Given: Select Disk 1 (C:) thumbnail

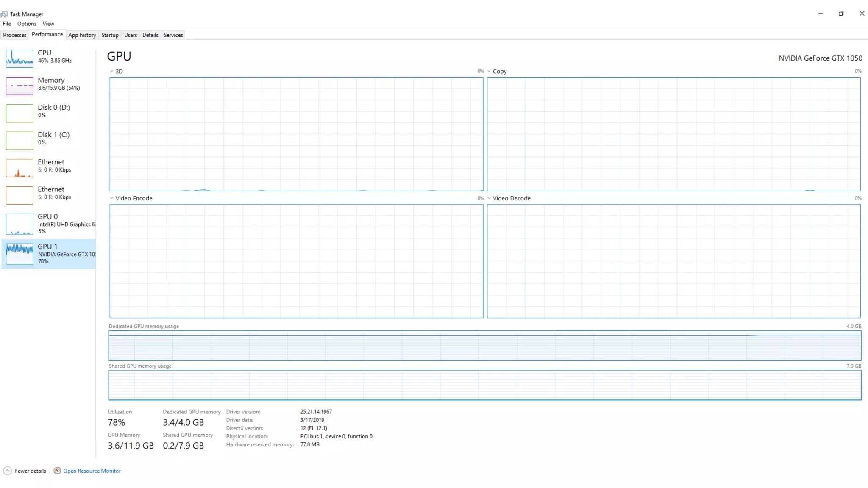Looking at the screenshot, I should click(x=19, y=141).
